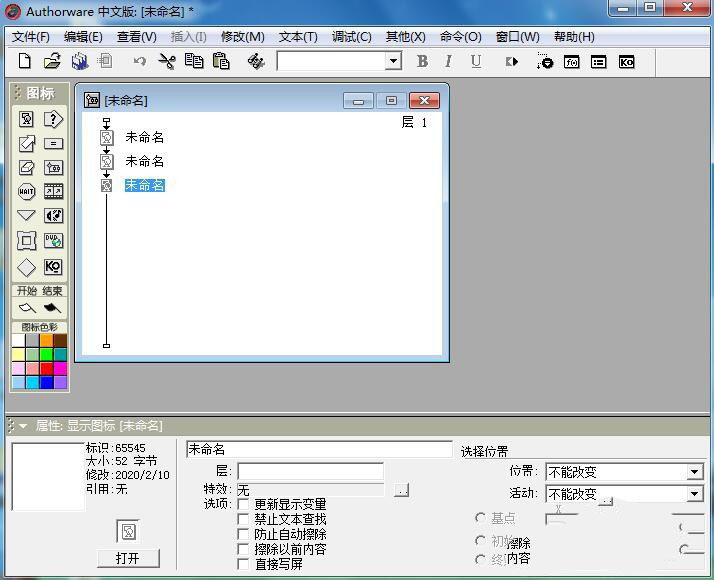Pick the red icon color swatch

coord(46,368)
